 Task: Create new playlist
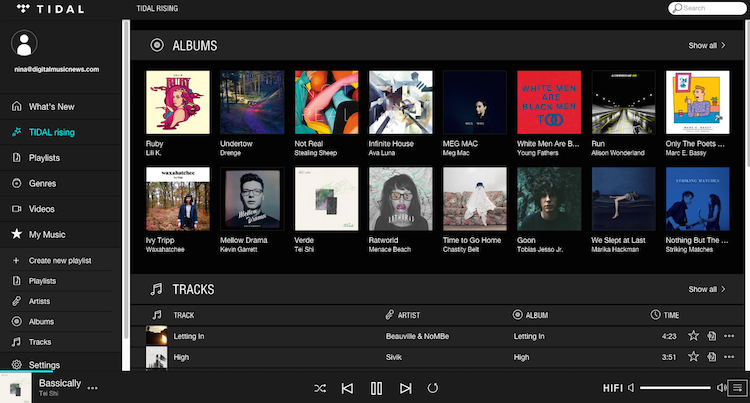tap(62, 260)
